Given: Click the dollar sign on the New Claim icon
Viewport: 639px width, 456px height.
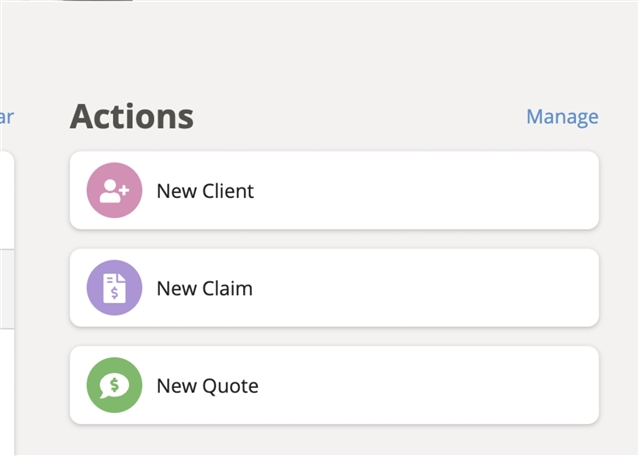Looking at the screenshot, I should tap(115, 293).
